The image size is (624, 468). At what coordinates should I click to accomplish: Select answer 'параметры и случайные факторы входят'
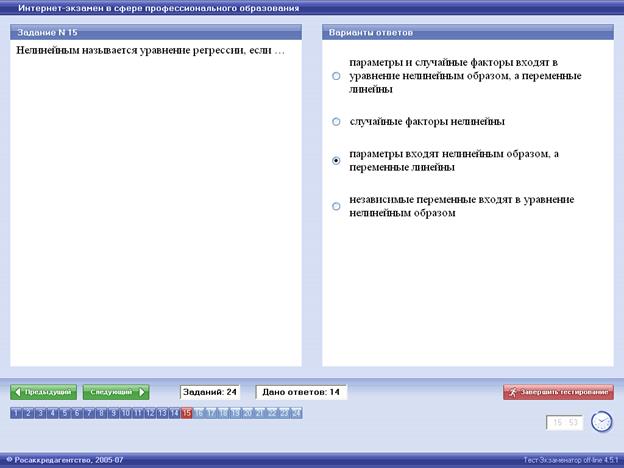click(336, 76)
